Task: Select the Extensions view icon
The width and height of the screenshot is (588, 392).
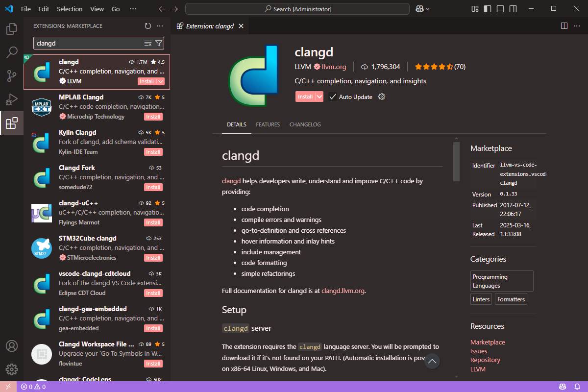Action: tap(11, 123)
